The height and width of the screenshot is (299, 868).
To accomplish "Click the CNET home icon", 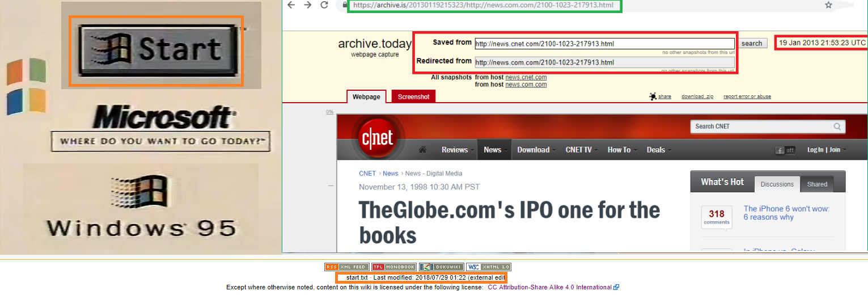I will (422, 150).
